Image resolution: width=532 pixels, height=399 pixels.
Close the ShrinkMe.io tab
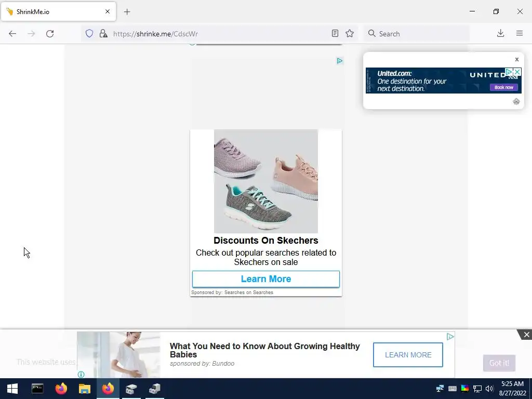point(108,11)
